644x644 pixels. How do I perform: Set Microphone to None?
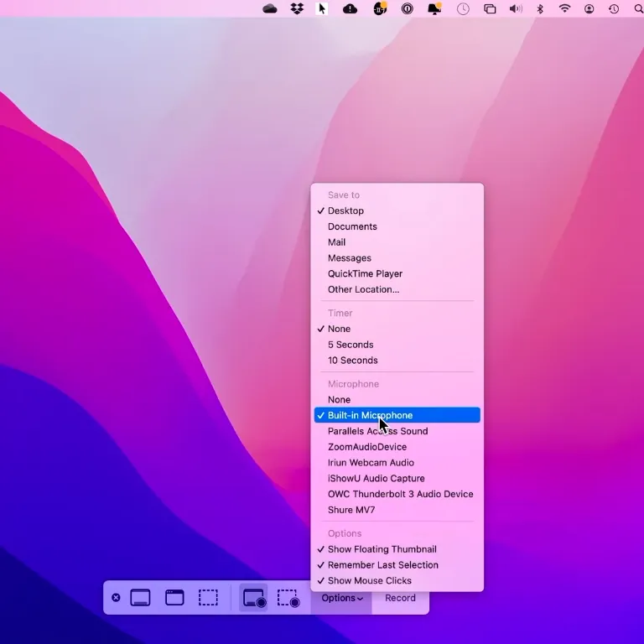(x=397, y=400)
